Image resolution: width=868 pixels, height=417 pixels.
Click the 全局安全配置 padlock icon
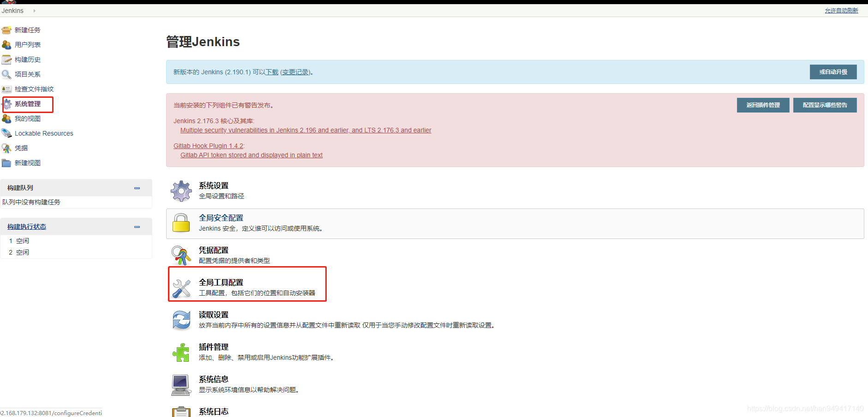pos(181,223)
